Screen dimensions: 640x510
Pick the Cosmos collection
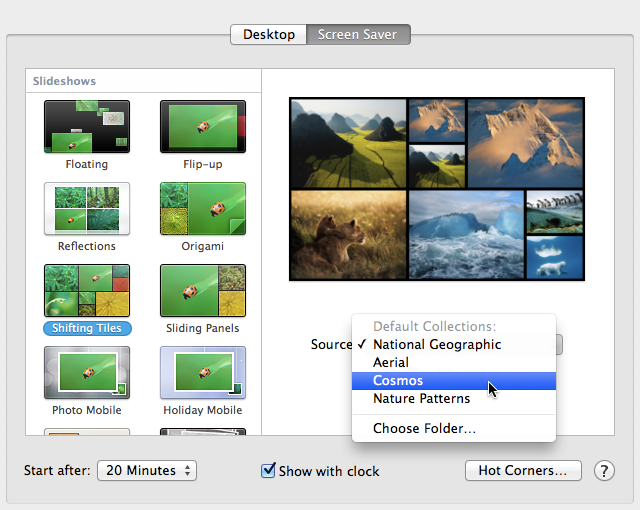(x=454, y=381)
